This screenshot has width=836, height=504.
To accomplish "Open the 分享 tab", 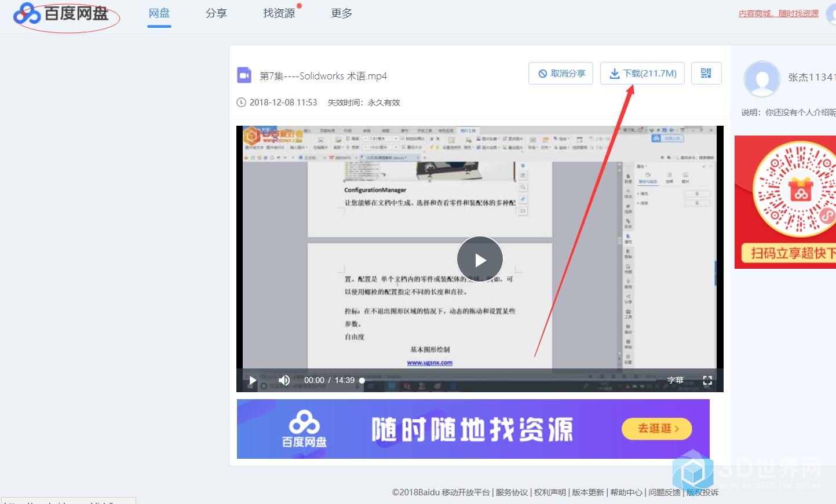I will pos(216,13).
